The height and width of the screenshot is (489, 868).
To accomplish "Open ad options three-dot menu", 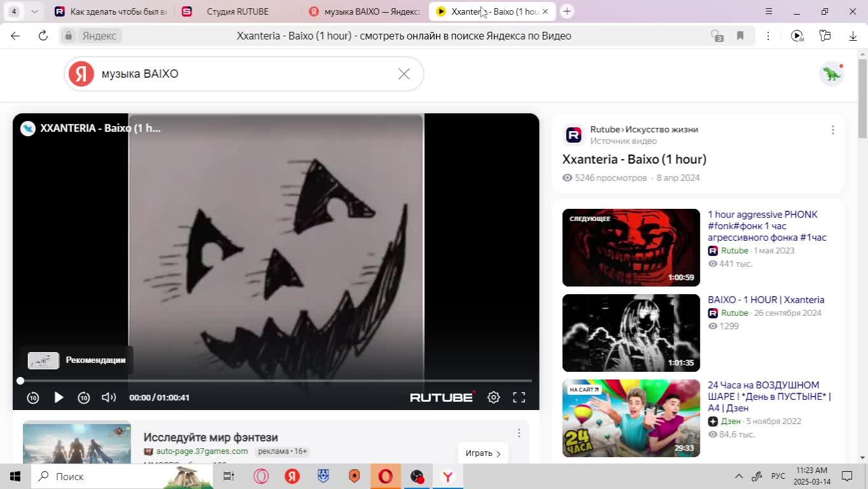I will click(x=519, y=433).
